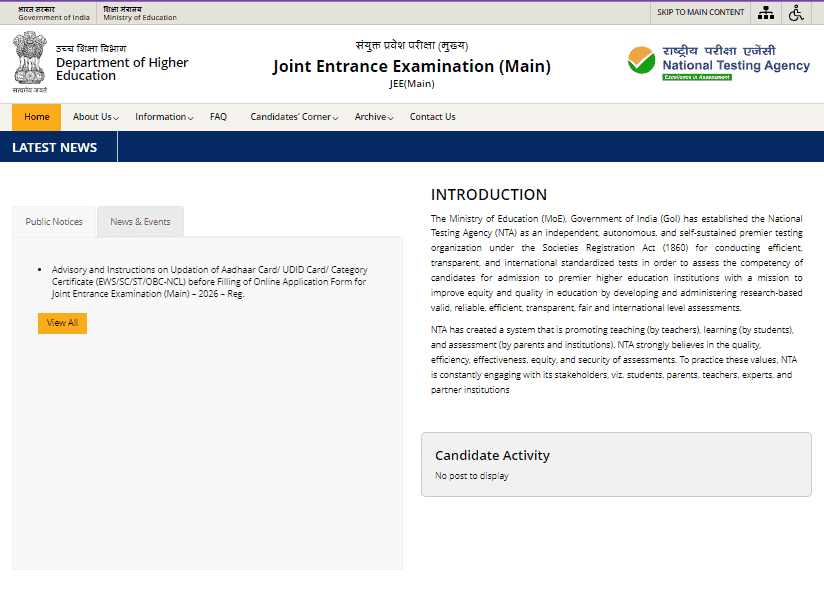The image size is (824, 596).
Task: Navigate to Contact Us
Action: [432, 117]
